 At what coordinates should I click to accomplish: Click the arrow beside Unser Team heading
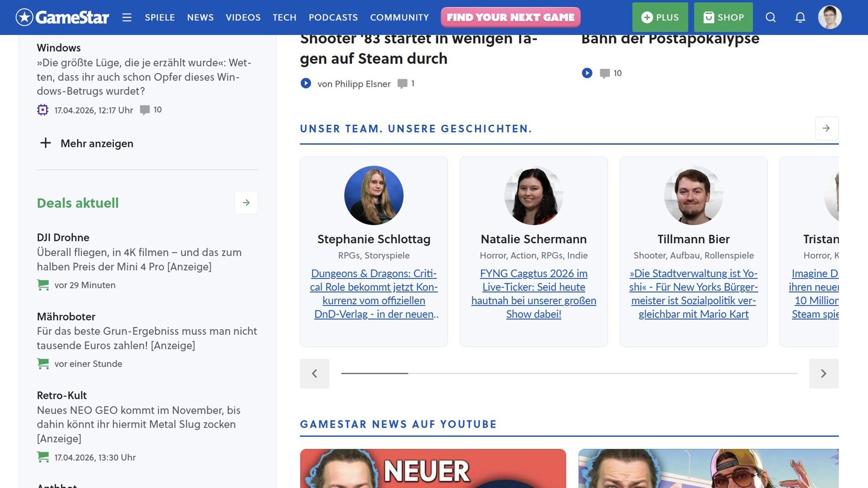[826, 128]
